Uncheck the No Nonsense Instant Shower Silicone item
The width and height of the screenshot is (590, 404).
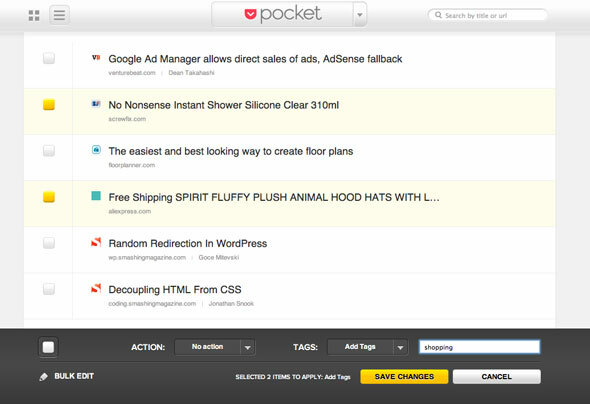(49, 105)
